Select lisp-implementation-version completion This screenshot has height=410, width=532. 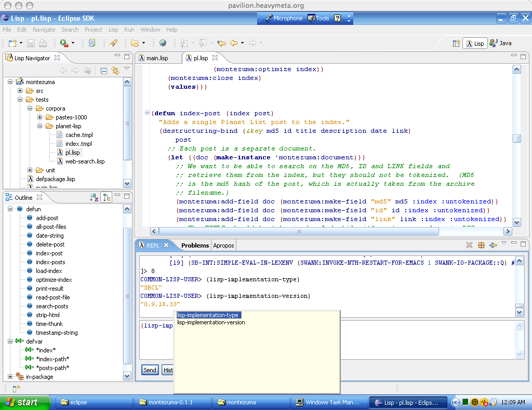(x=211, y=322)
